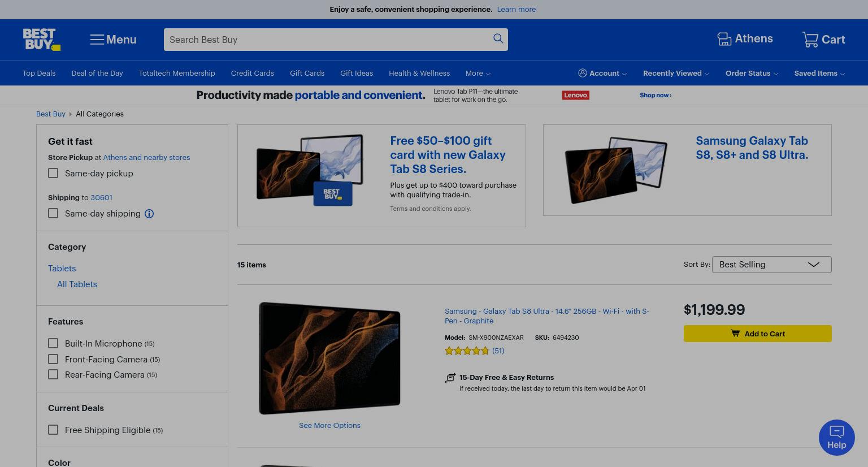Screen dimensions: 868x467
Task: Expand Order Status dropdown
Action: (752, 73)
